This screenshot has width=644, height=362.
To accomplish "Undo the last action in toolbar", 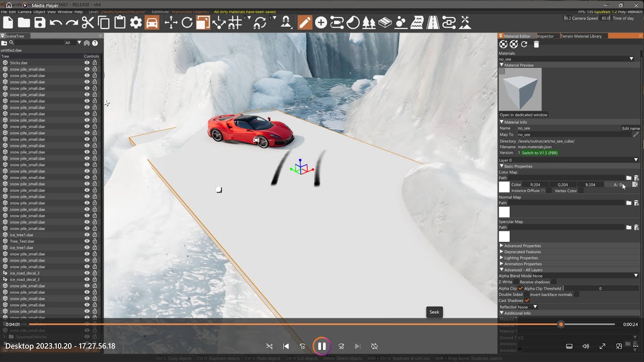I will coord(56,23).
